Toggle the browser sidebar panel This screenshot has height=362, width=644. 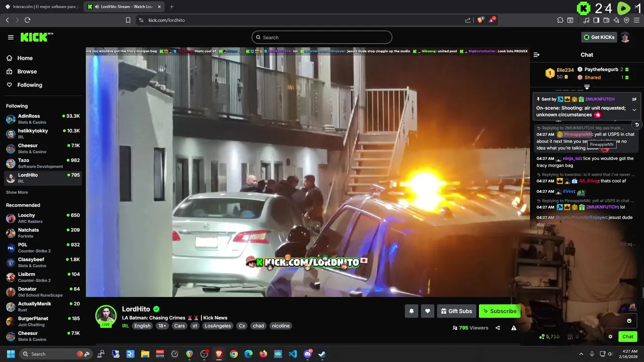596,20
